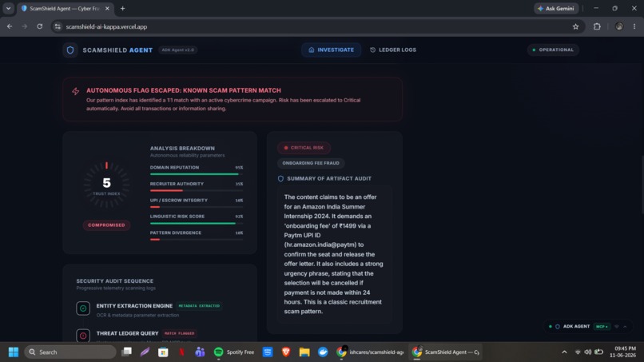Screen dimensions: 644x362
Task: Click the Analysis Breakdown heading
Action: (182, 149)
